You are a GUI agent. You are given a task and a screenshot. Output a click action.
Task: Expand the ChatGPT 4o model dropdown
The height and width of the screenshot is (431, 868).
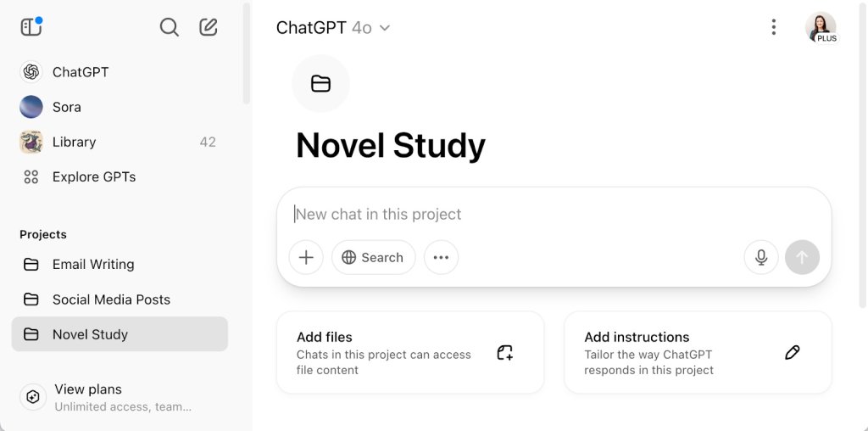[333, 28]
